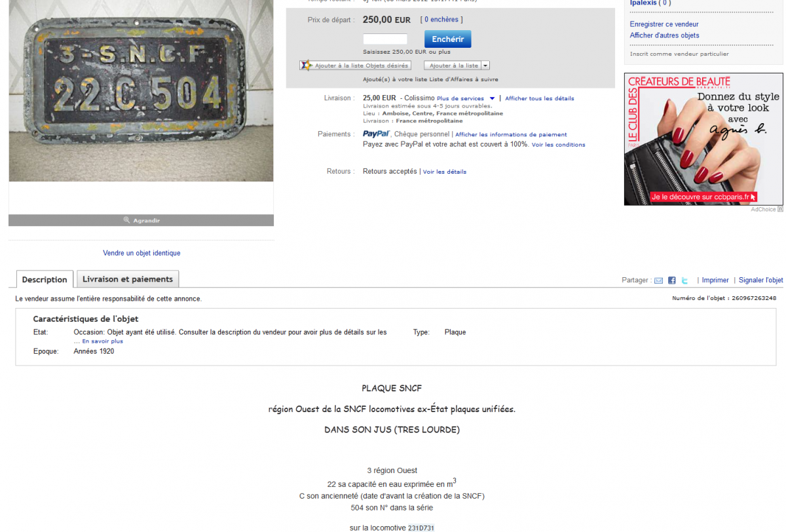The width and height of the screenshot is (786, 532).
Task: Click inside the bid amount field
Action: tap(385, 39)
